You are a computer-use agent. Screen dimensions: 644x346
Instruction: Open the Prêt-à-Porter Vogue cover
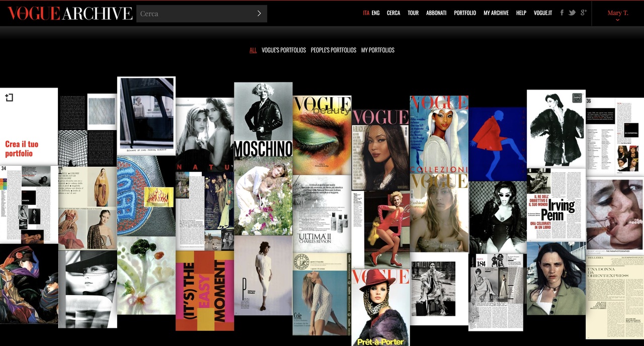[380, 307]
